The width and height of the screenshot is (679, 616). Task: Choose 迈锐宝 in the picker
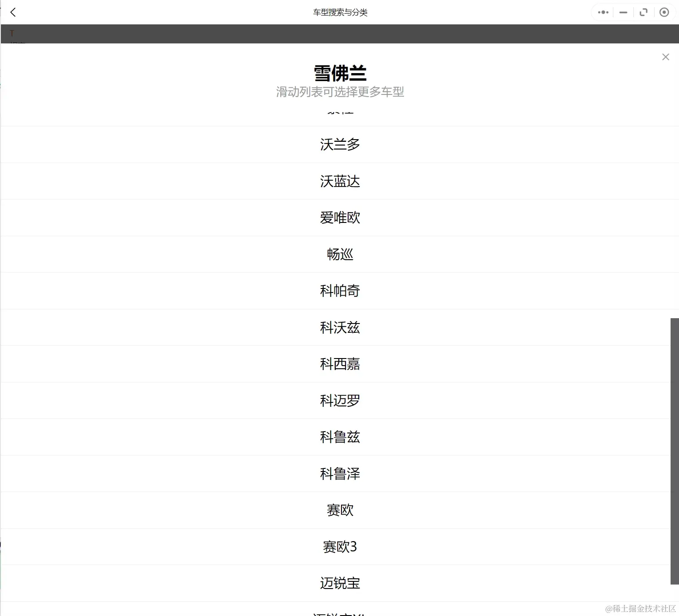(340, 583)
